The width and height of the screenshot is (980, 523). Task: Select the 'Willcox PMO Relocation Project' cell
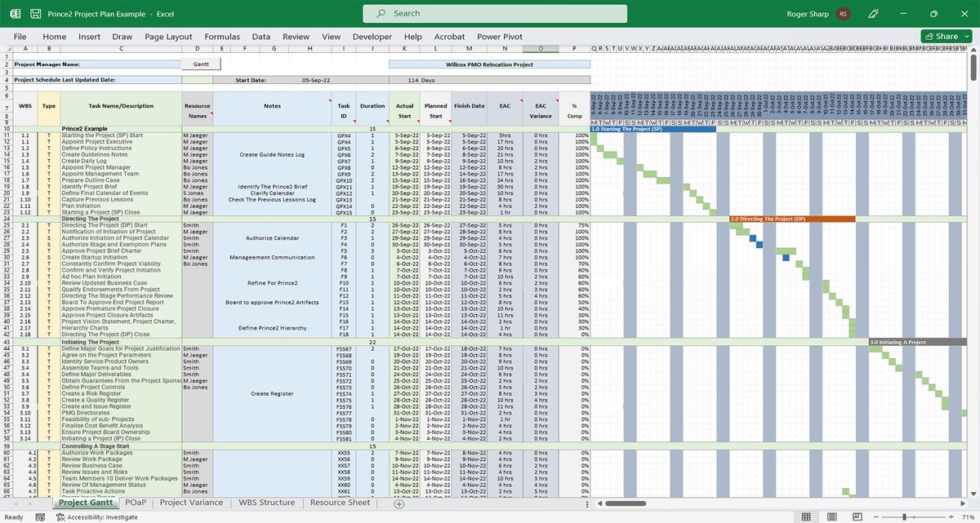489,64
